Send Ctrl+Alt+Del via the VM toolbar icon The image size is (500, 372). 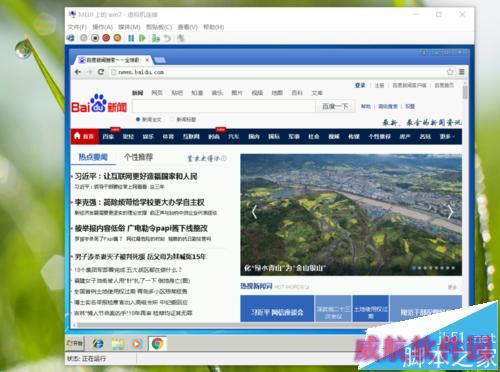71,38
